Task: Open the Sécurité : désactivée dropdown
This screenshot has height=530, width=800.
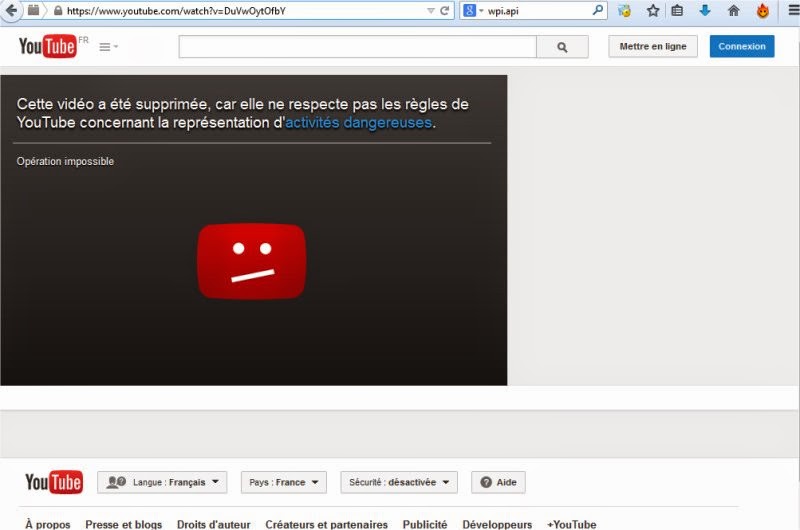Action: coord(399,482)
